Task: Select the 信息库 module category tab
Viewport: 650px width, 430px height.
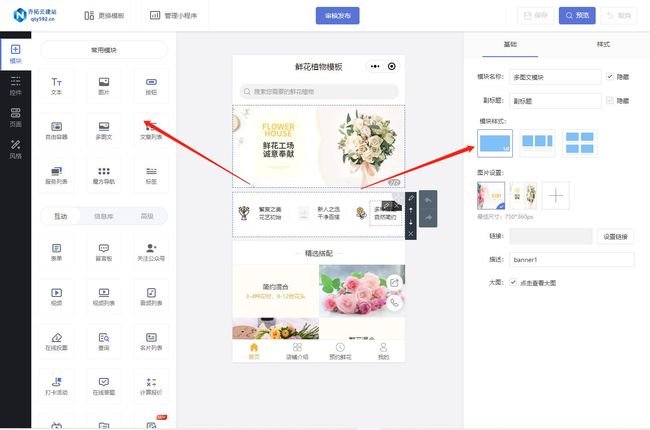Action: coord(104,216)
